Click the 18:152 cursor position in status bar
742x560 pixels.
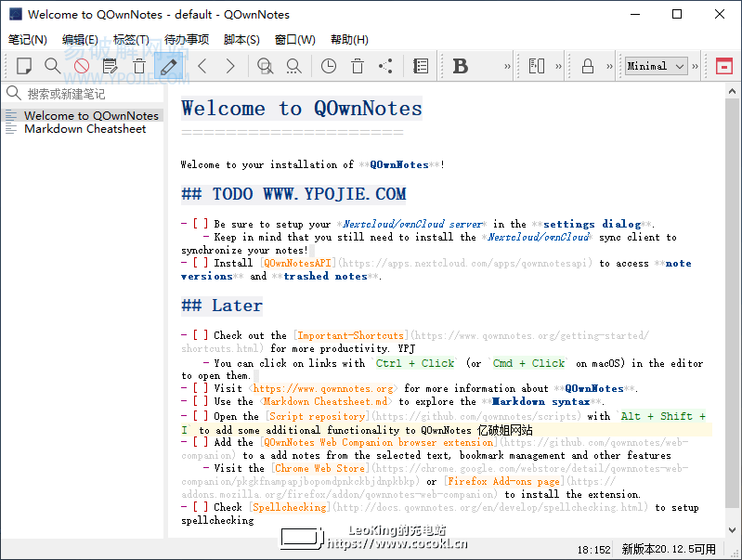click(594, 550)
